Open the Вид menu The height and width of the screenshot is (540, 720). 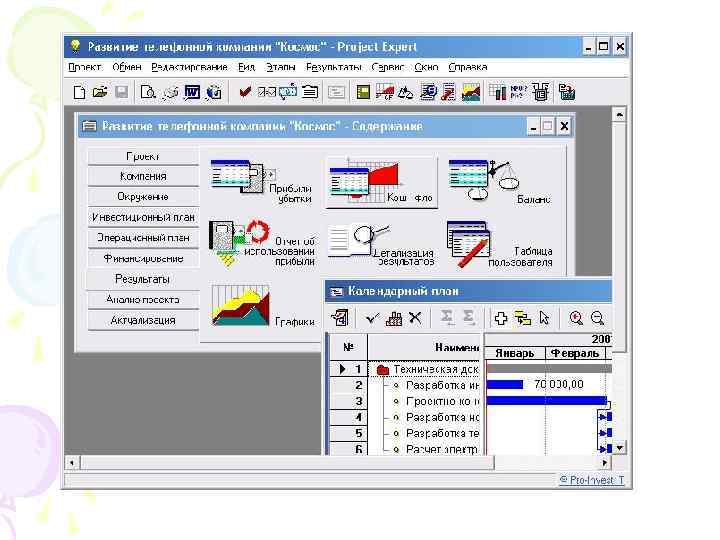pos(247,67)
